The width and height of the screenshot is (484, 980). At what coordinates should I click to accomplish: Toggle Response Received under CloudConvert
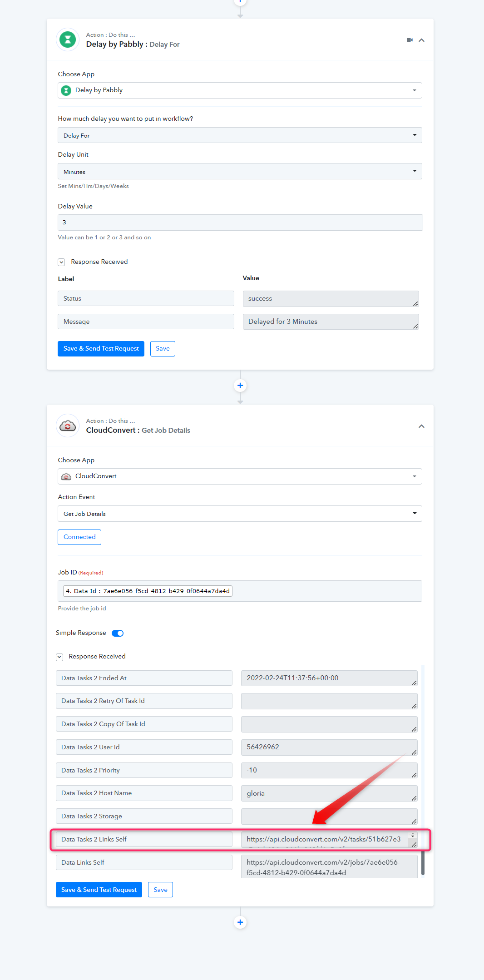click(59, 657)
